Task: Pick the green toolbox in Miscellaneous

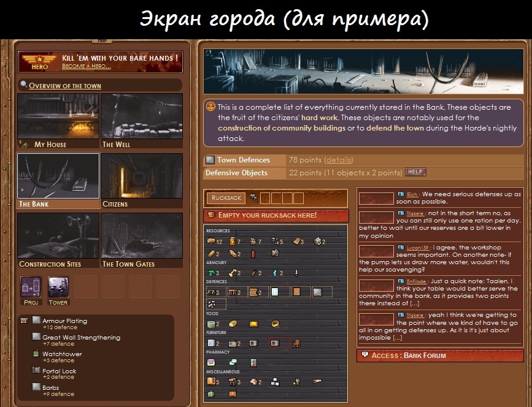Action: 211,394
